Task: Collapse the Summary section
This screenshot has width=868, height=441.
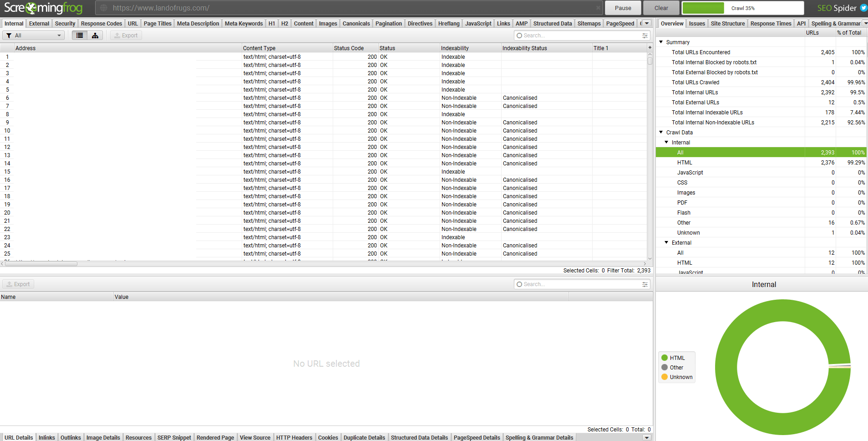Action: tap(661, 42)
